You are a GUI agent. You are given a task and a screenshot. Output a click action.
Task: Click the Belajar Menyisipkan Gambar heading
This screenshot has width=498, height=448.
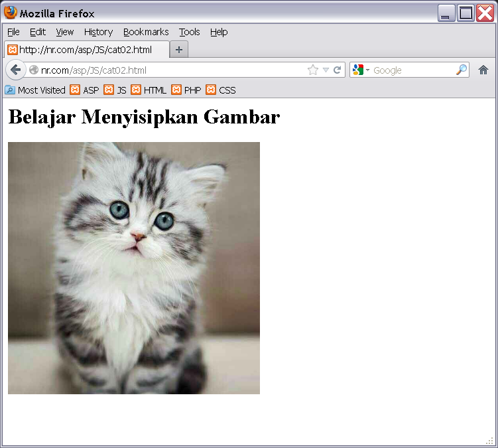(x=144, y=117)
